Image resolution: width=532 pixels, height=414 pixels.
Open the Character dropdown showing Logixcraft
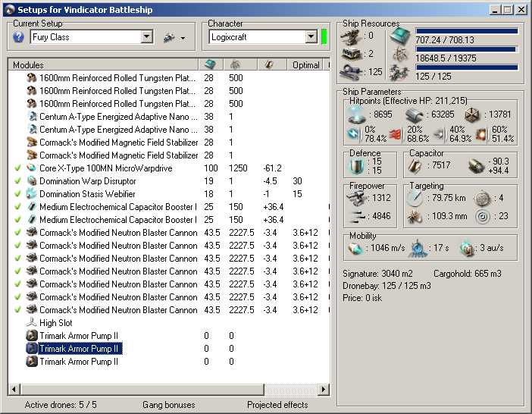311,36
